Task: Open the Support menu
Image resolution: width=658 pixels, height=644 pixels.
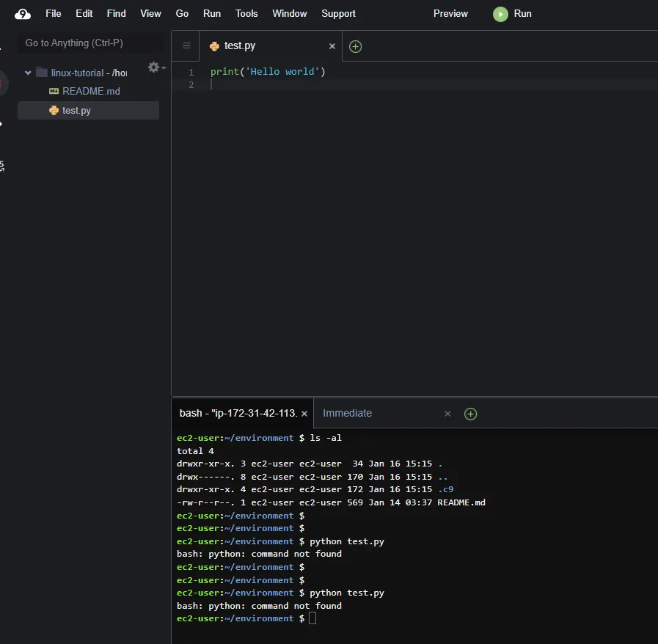Action: point(338,13)
